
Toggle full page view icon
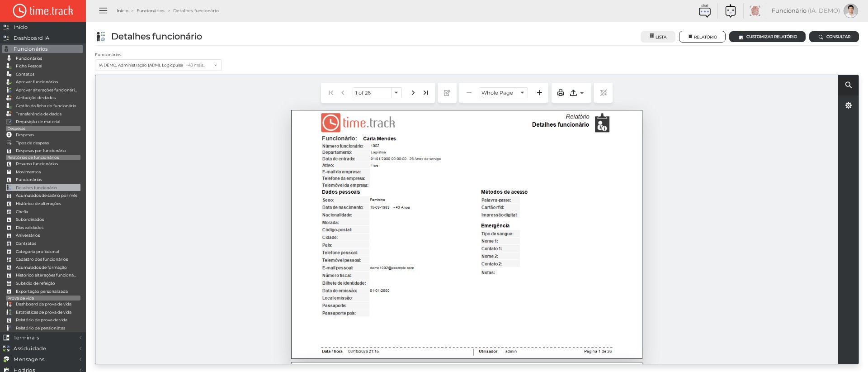tap(603, 93)
